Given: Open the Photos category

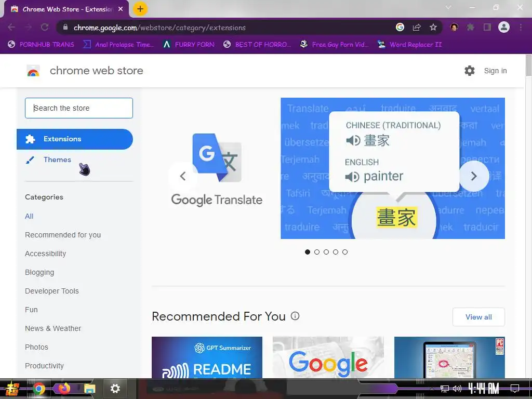Looking at the screenshot, I should 37,347.
